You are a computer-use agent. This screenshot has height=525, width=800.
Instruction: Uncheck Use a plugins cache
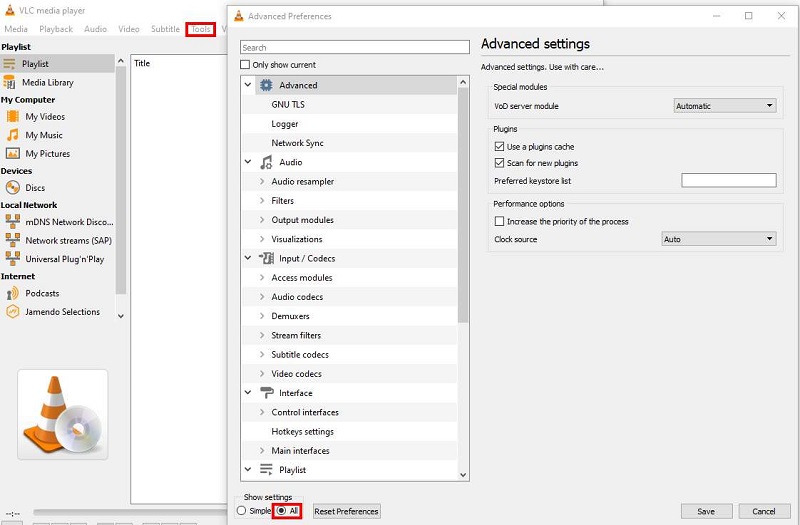[499, 146]
